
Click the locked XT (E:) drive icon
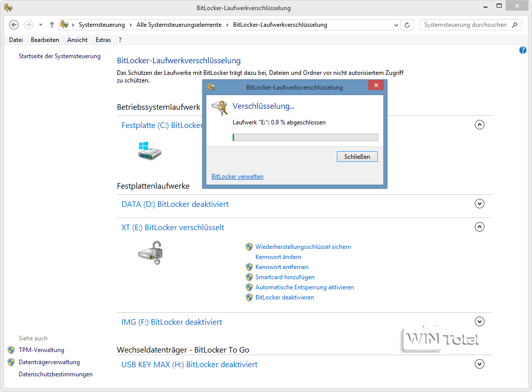click(151, 253)
